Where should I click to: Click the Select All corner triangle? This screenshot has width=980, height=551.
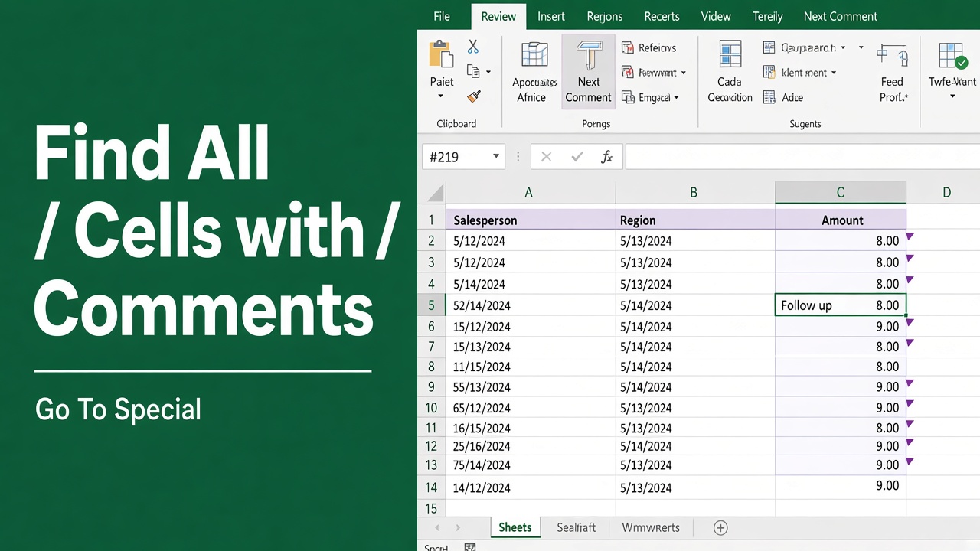point(435,193)
